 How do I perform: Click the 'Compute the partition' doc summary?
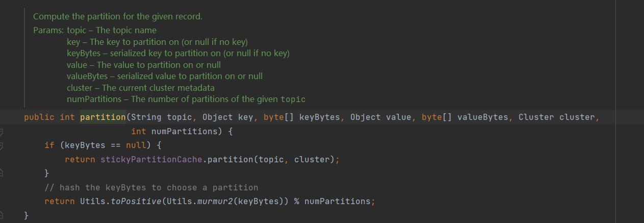[118, 16]
